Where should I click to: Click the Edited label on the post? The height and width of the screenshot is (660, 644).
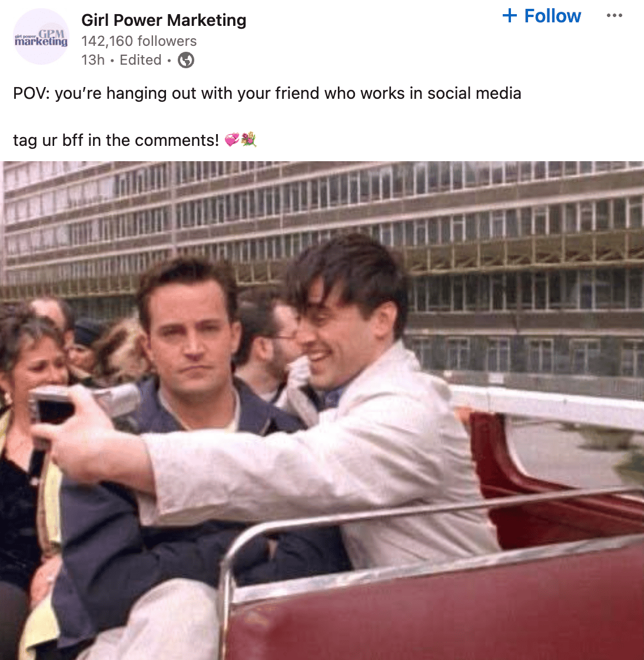140,60
